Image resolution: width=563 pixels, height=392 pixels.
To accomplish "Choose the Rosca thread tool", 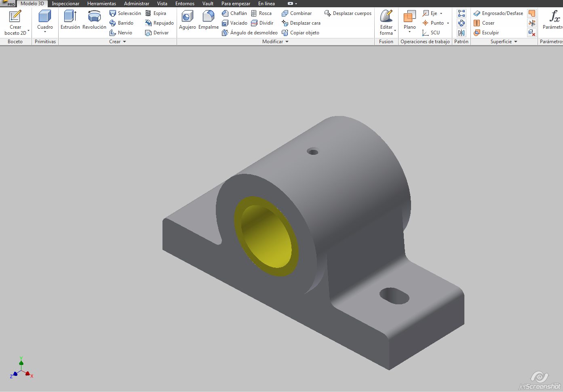I will point(261,13).
